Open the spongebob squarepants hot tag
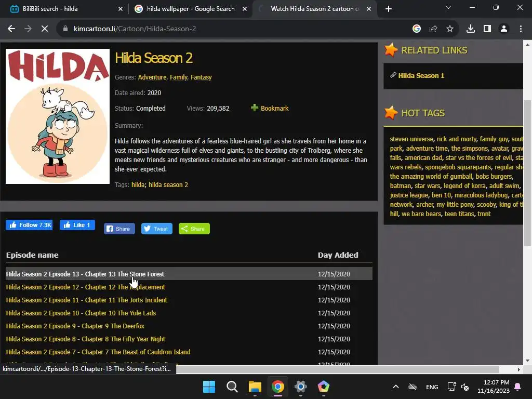 (x=458, y=167)
